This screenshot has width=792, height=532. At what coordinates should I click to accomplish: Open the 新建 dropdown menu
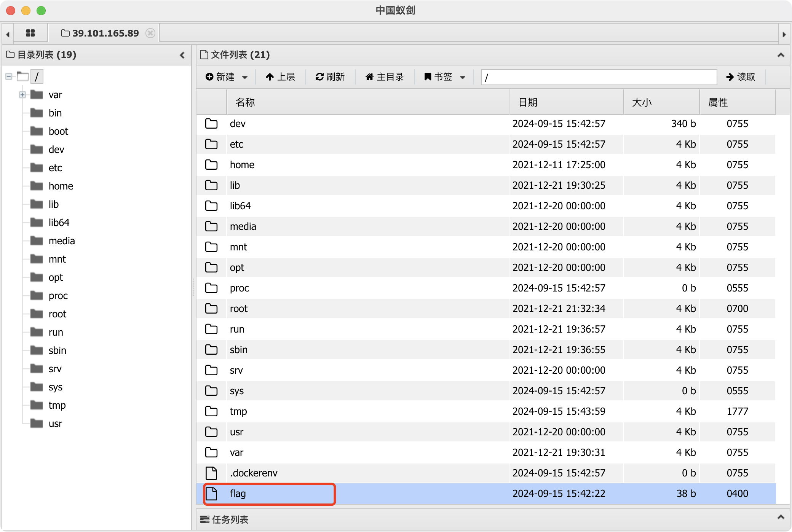227,77
